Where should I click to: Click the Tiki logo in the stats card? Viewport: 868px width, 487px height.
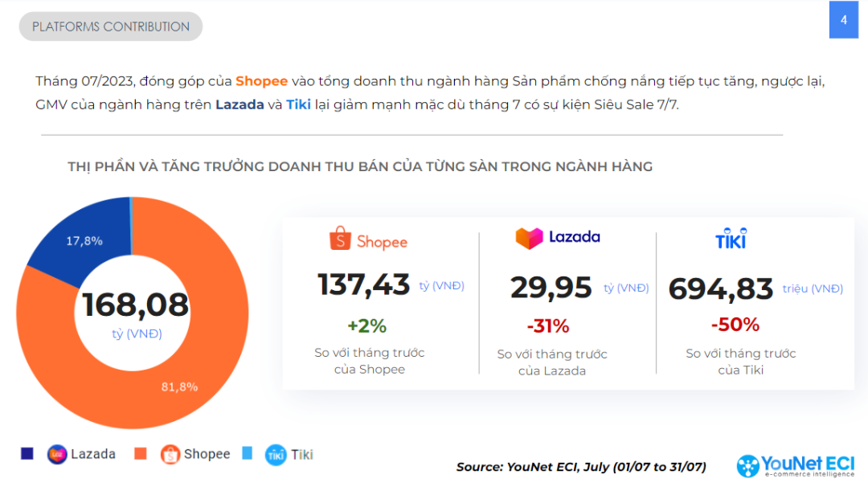coord(731,239)
